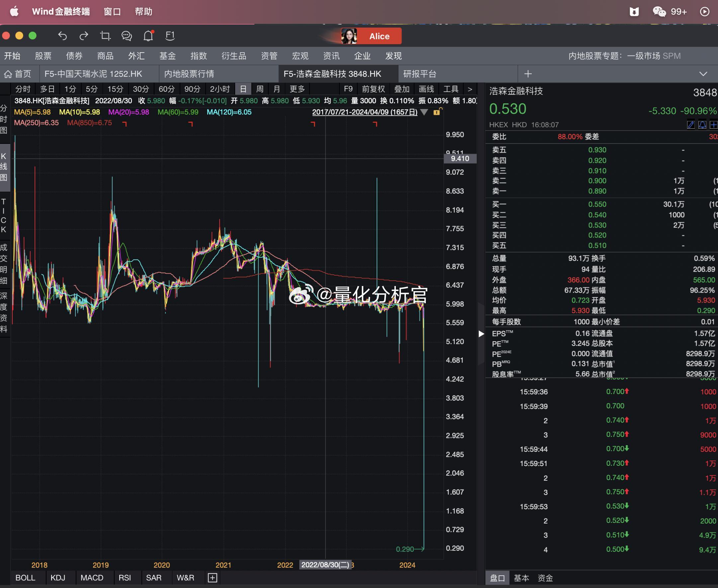Switch to F5-中国天瑞水泥 1252.HK tab
Viewport: 718px width, 588px height.
pos(99,74)
